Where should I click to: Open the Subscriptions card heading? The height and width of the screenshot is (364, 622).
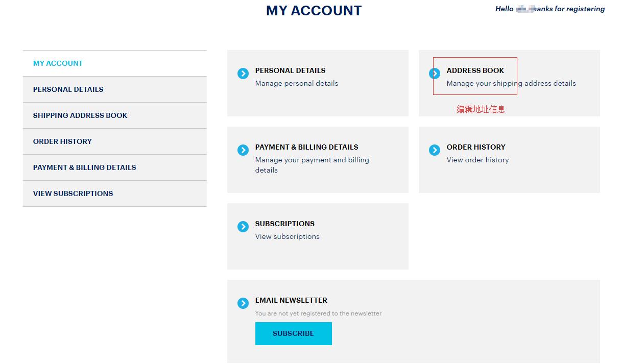[x=284, y=224]
